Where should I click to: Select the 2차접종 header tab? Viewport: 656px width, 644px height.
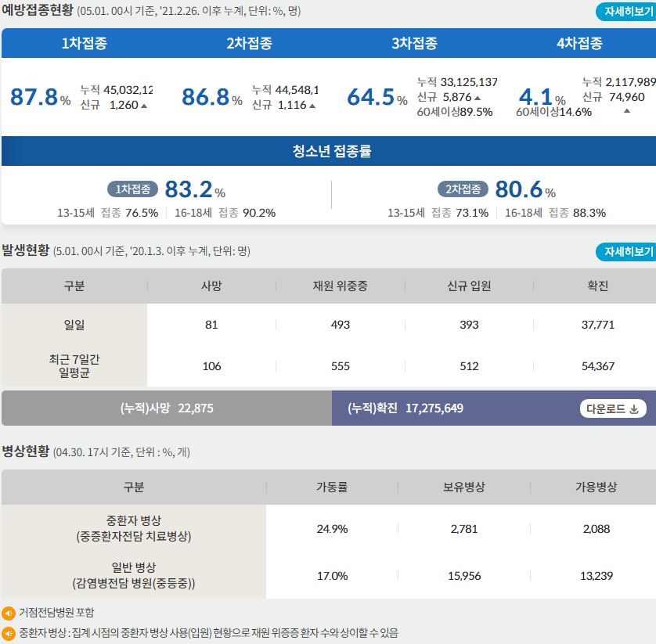coord(250,43)
